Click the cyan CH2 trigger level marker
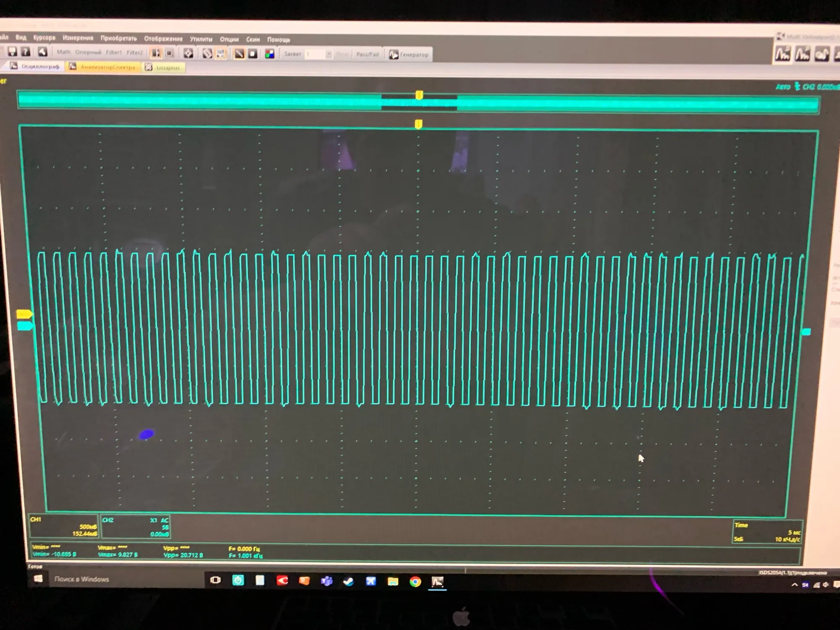 click(806, 332)
